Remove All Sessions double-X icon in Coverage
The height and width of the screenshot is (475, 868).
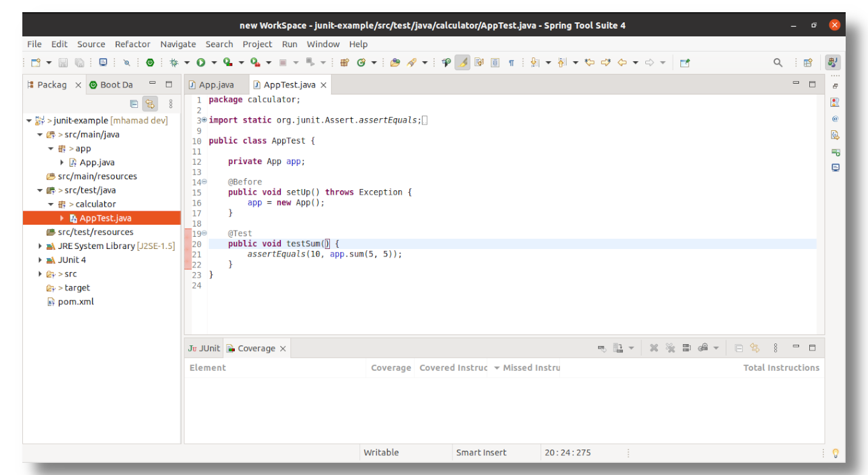click(x=670, y=348)
